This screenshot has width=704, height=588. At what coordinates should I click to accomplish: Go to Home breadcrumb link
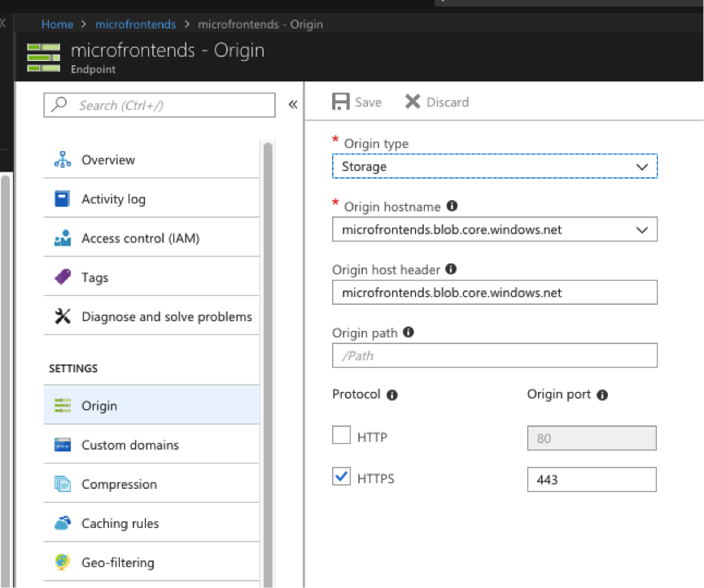coord(58,24)
